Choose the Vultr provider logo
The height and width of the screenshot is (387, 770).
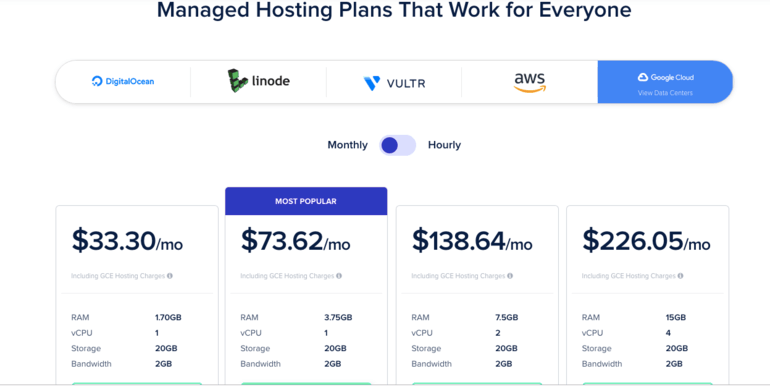[x=394, y=83]
